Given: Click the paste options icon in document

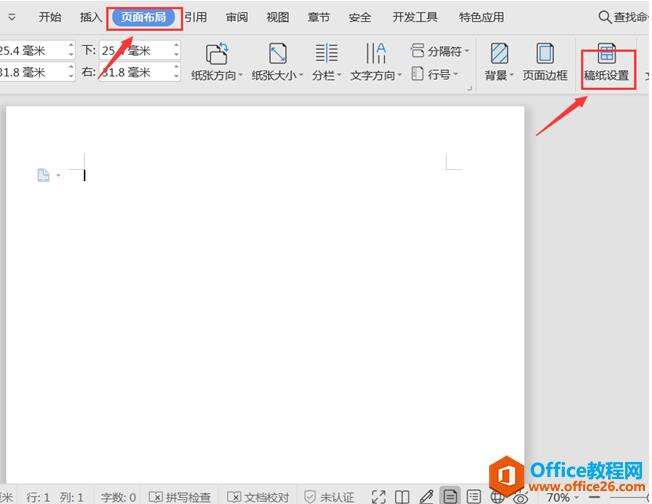Looking at the screenshot, I should (x=43, y=175).
